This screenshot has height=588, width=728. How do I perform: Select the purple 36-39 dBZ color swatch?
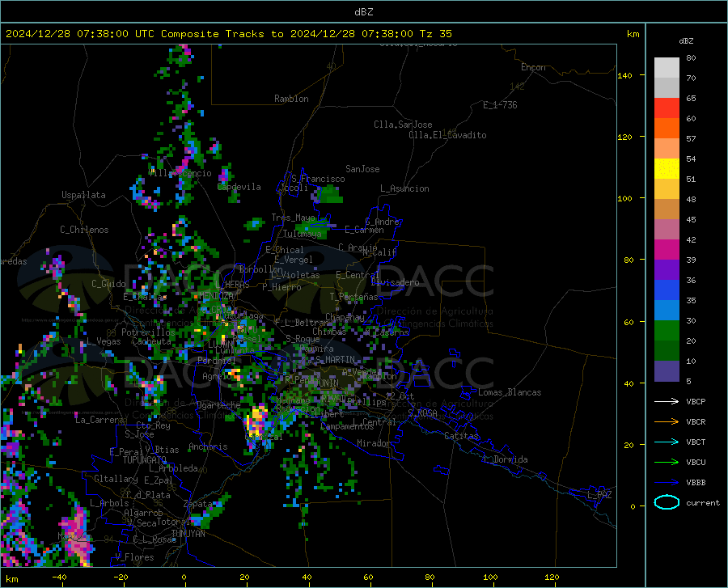[x=667, y=269]
